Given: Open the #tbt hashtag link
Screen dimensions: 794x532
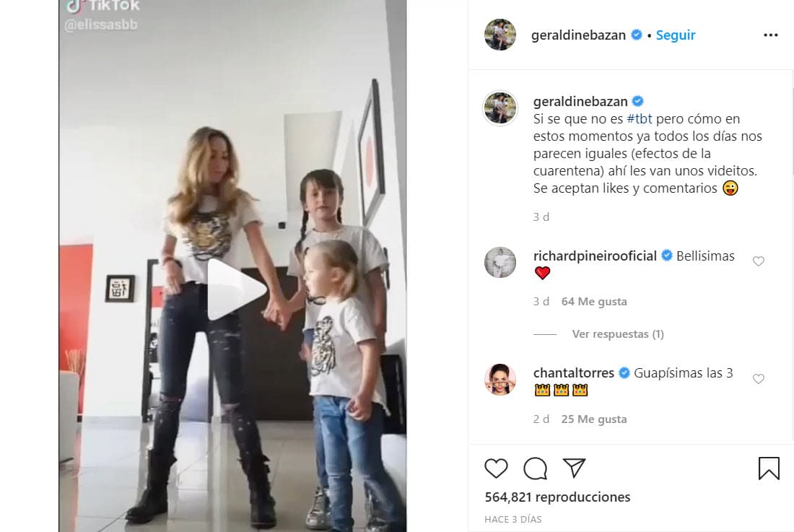Looking at the screenshot, I should [639, 119].
